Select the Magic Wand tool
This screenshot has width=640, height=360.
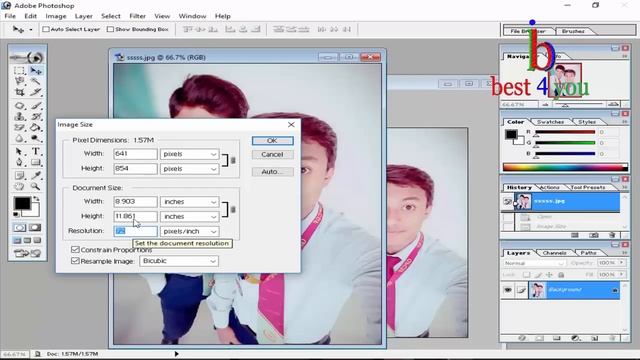point(36,82)
